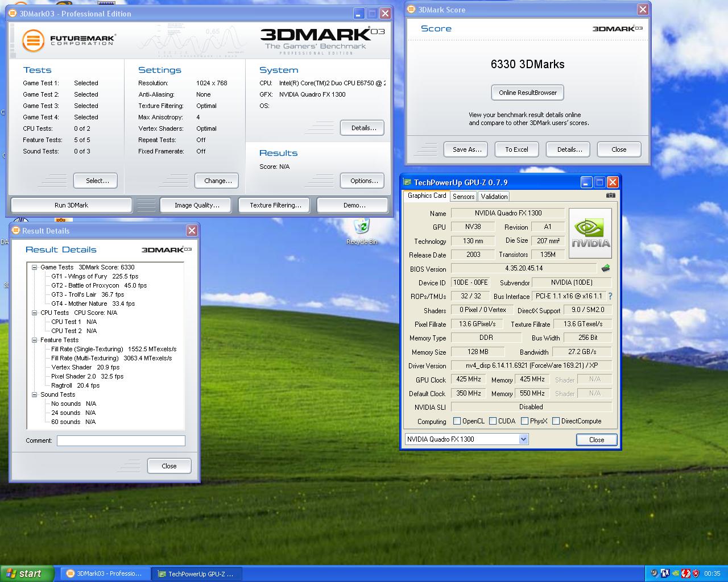
Task: Click the BIOS save chip icon in GPU-Z
Action: point(606,268)
